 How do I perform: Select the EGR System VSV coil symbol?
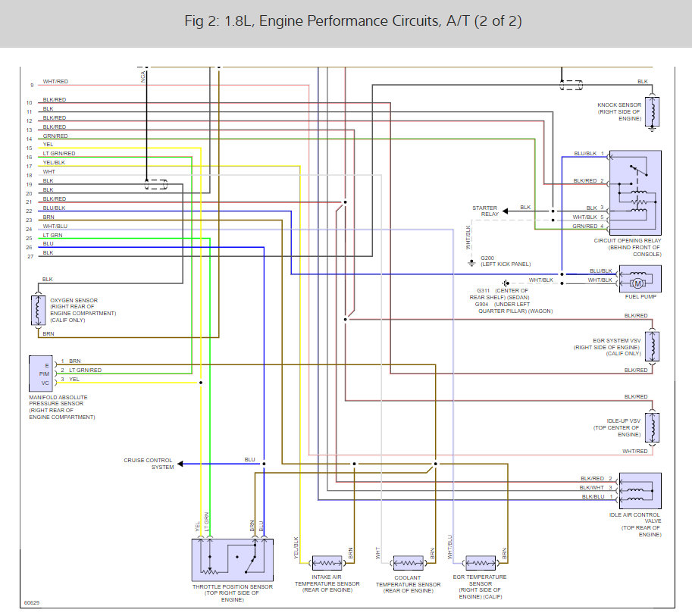click(653, 346)
